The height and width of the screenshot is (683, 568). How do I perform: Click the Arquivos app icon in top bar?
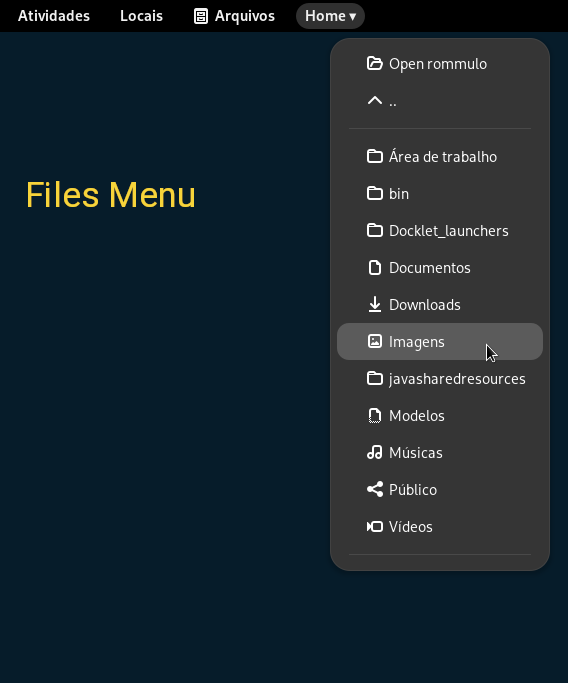[x=200, y=16]
